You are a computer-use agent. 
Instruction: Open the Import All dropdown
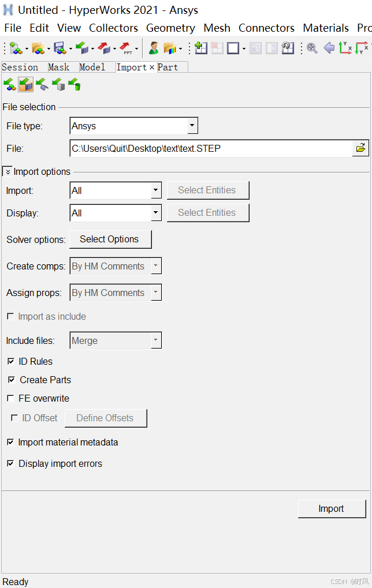156,190
